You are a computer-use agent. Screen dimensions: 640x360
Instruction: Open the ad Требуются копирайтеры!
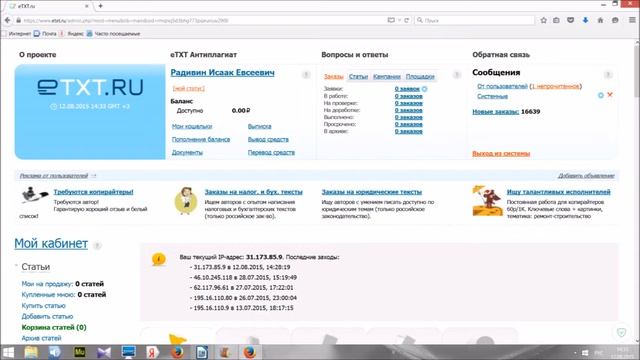click(93, 192)
